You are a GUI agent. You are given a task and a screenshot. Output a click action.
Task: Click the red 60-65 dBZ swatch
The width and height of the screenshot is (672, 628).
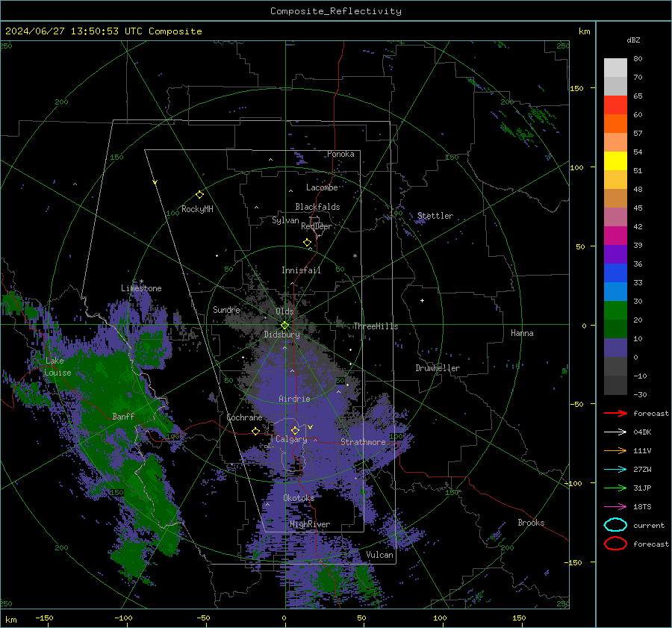615,105
